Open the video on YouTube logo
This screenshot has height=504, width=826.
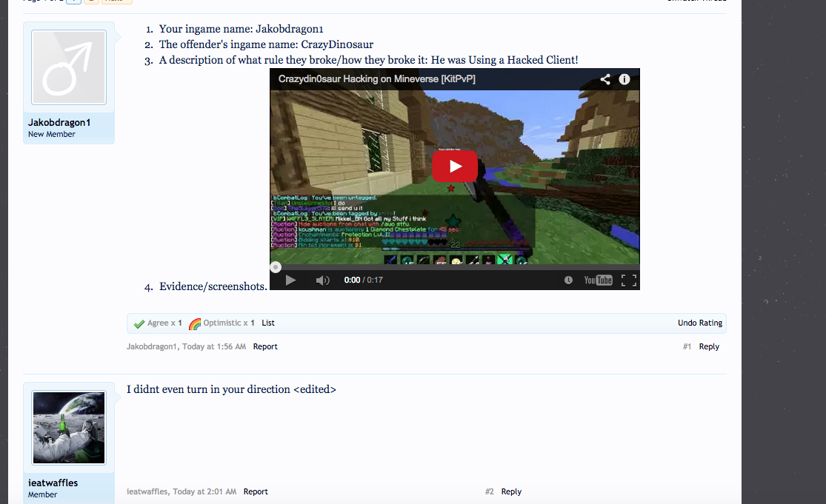coord(598,280)
